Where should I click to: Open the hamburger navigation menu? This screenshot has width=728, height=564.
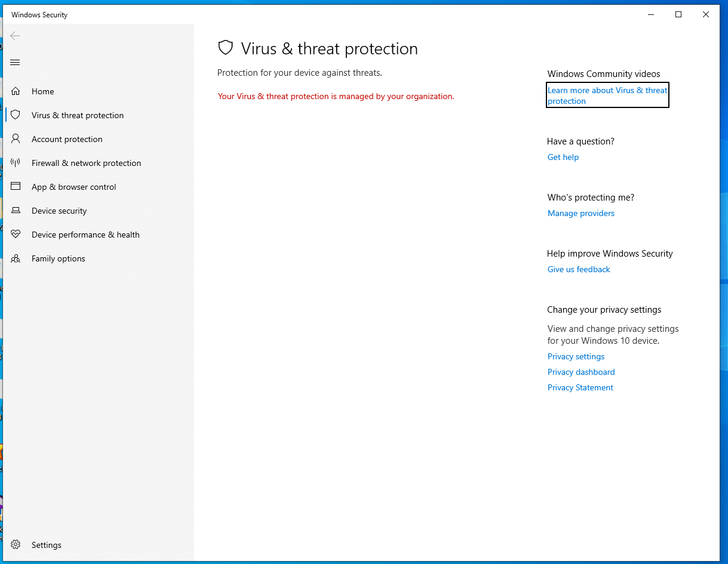click(x=15, y=62)
